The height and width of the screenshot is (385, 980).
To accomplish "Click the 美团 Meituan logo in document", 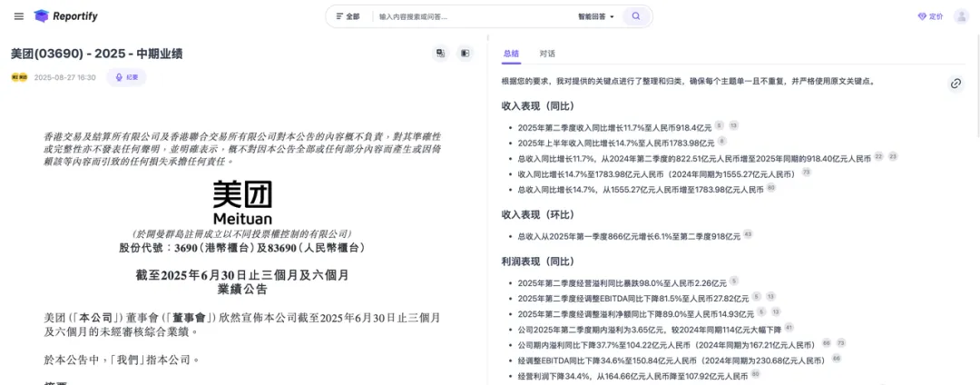I will pos(242,203).
